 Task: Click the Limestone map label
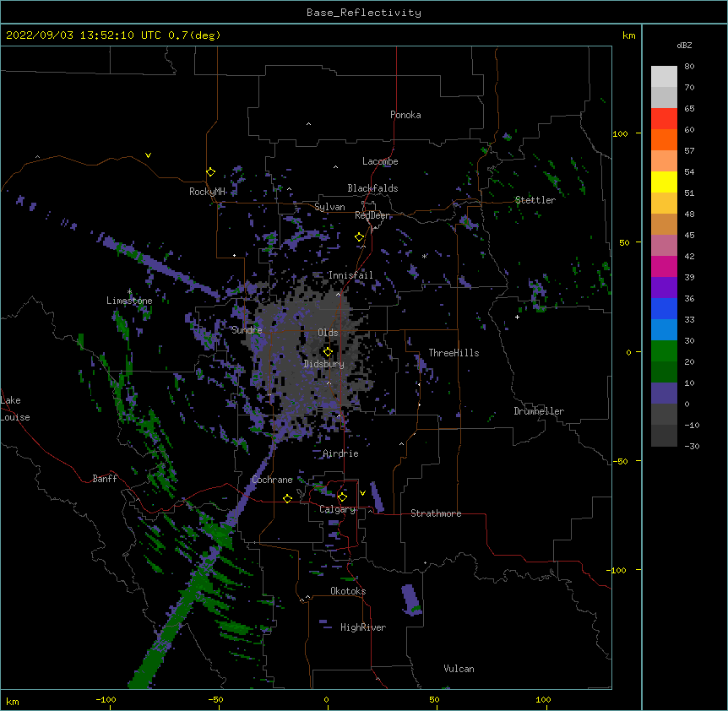tap(129, 301)
